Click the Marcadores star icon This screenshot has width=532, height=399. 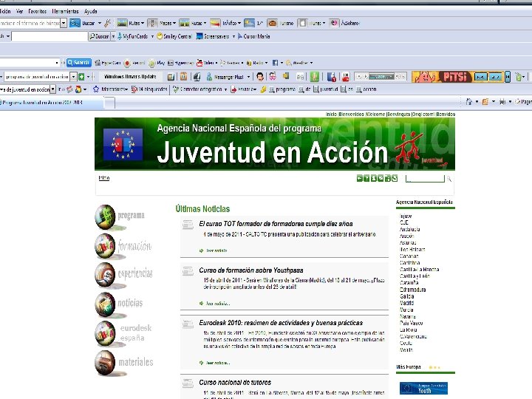pos(96,89)
